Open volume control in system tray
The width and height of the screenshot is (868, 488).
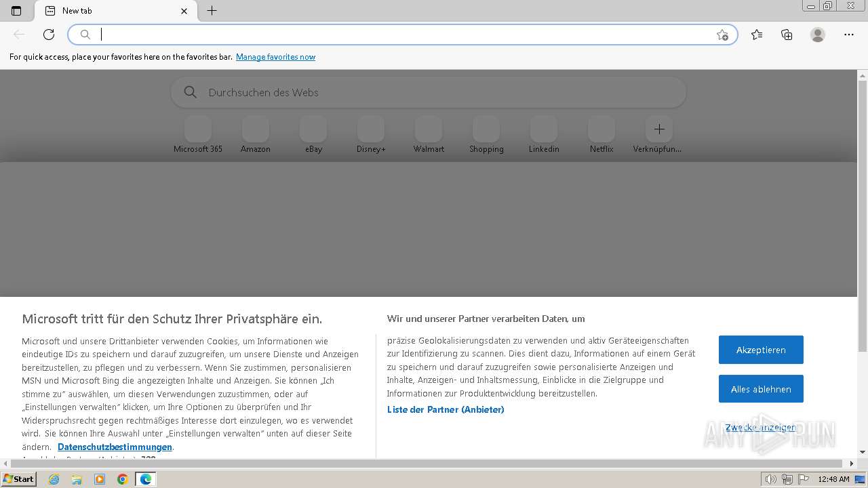click(770, 479)
